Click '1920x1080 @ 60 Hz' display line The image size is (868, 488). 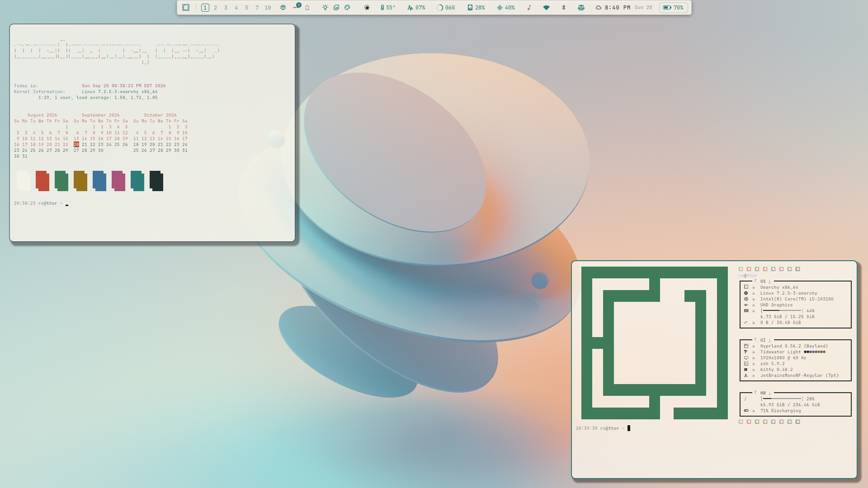tap(783, 358)
